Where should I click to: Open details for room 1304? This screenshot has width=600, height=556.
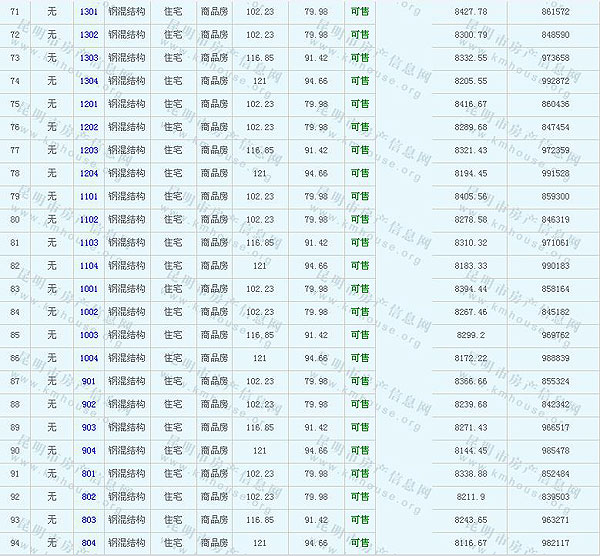(89, 81)
